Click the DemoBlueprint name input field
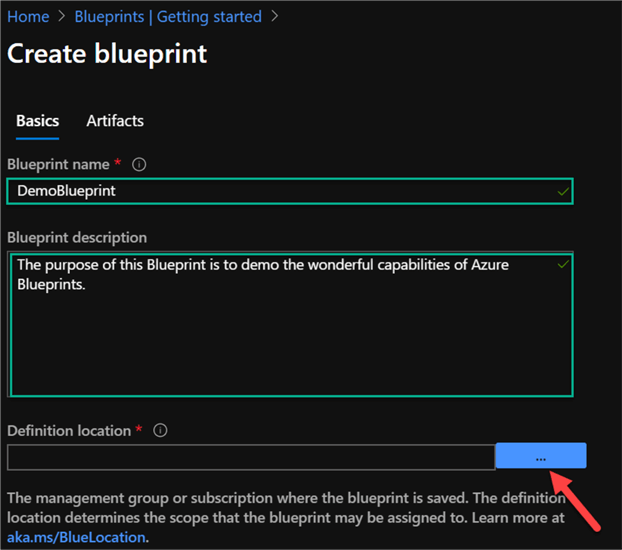This screenshot has width=622, height=550. [280, 190]
